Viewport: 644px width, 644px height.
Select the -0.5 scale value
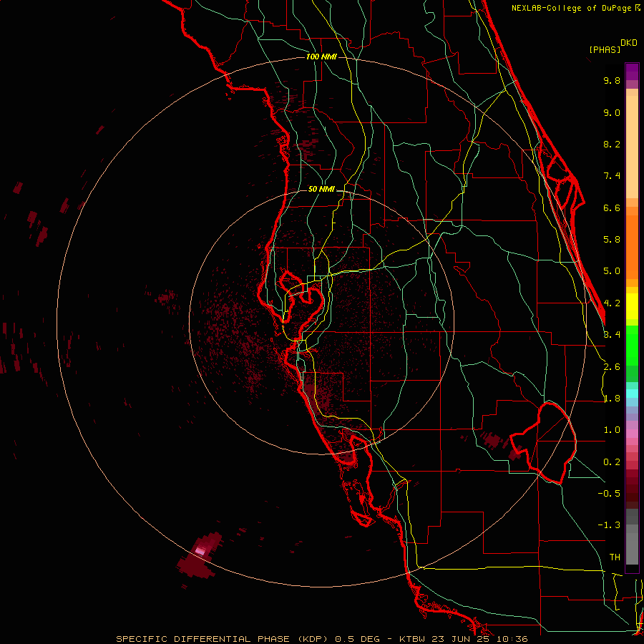tap(609, 493)
